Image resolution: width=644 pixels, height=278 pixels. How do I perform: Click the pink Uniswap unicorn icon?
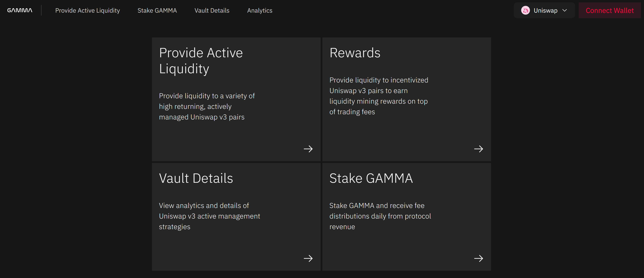[x=525, y=10]
